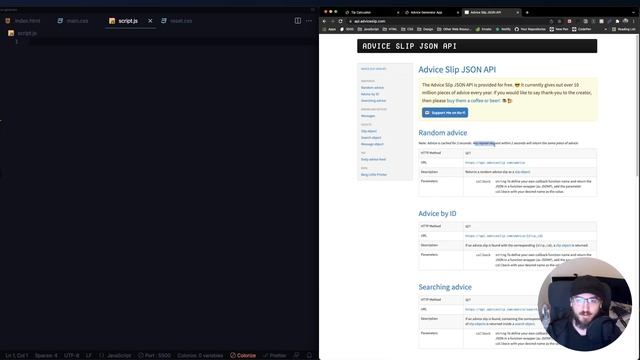Open the Design bookmarks folder
640x360 pixels.
click(x=426, y=29)
